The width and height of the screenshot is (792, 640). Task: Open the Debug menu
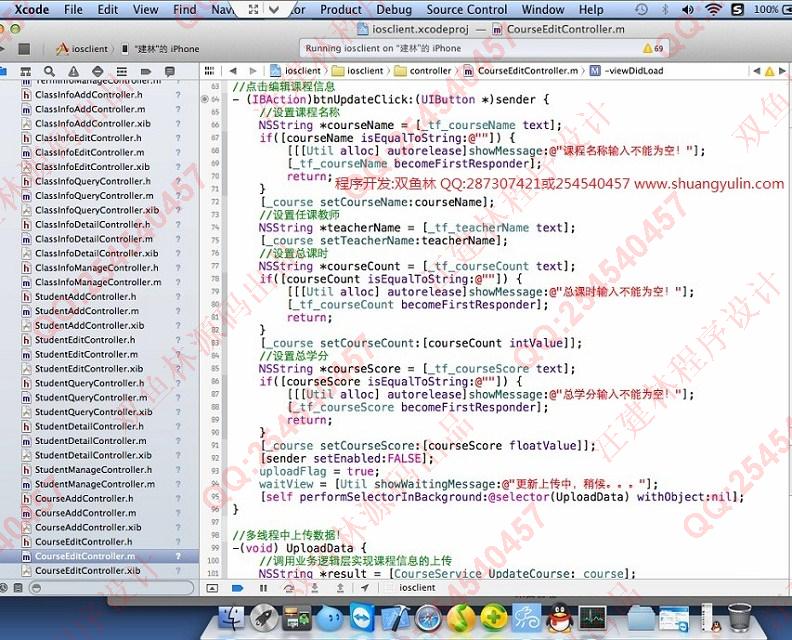(394, 10)
